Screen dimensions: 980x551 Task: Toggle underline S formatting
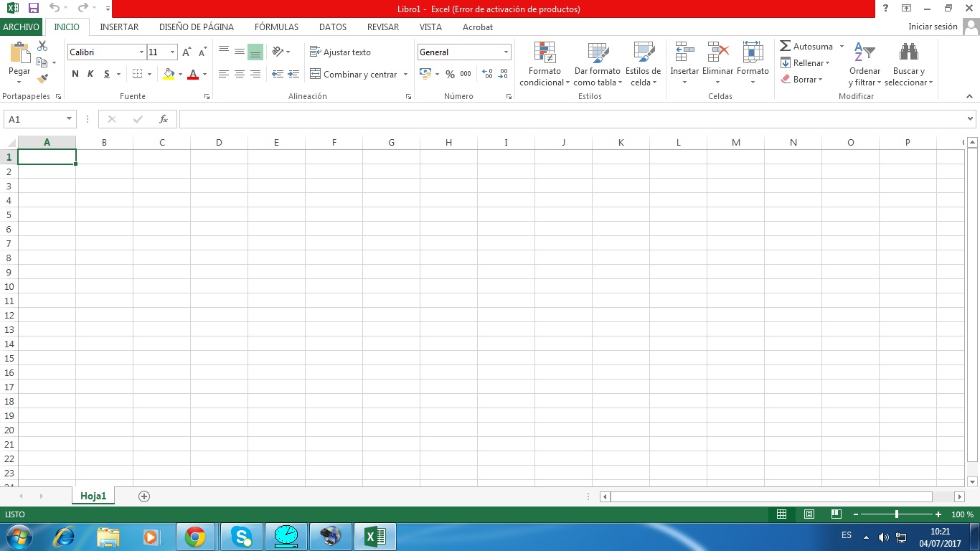click(107, 74)
